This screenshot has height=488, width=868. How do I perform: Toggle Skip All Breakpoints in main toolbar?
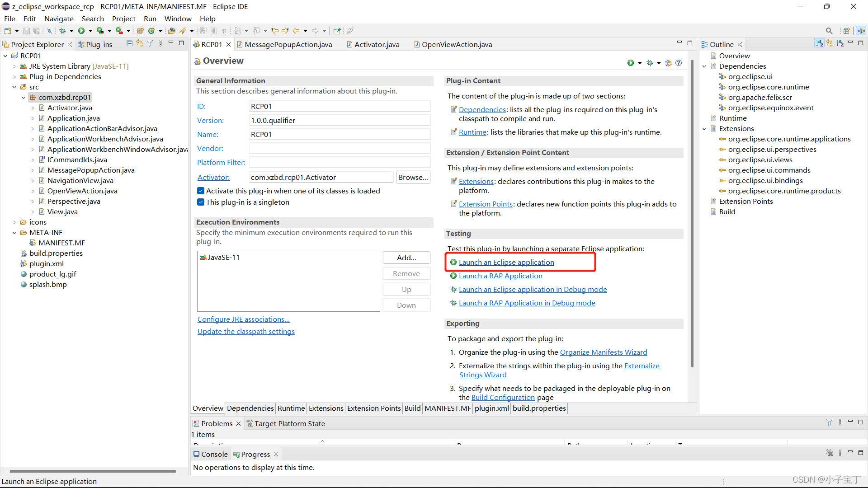click(50, 31)
